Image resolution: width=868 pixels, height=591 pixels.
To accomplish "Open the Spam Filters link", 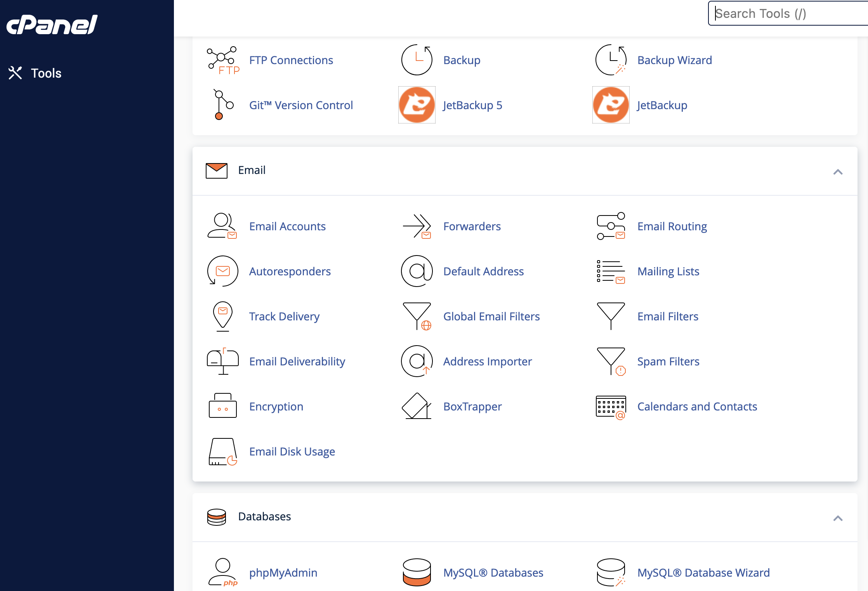I will pyautogui.click(x=668, y=362).
